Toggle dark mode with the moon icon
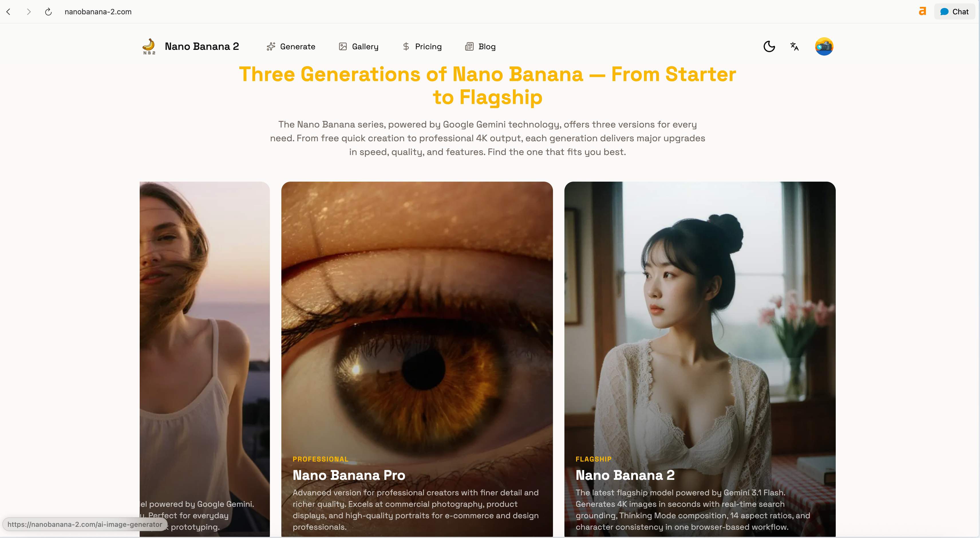 tap(769, 46)
